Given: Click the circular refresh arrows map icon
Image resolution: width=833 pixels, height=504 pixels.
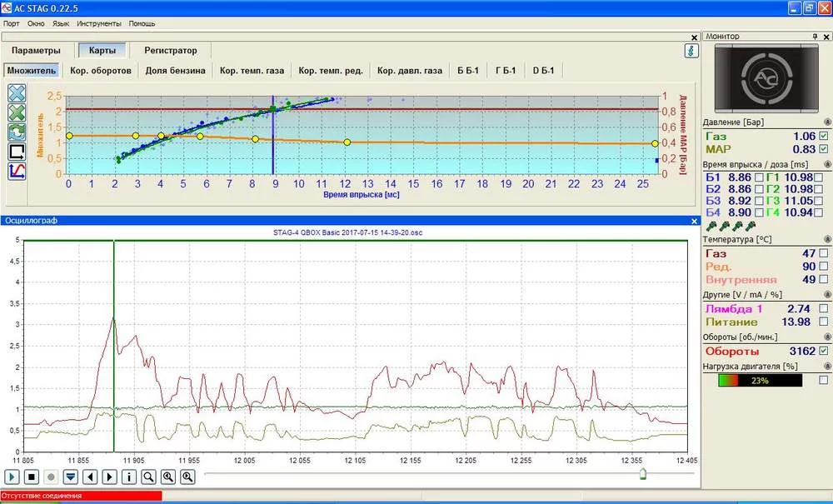Looking at the screenshot, I should [x=17, y=132].
